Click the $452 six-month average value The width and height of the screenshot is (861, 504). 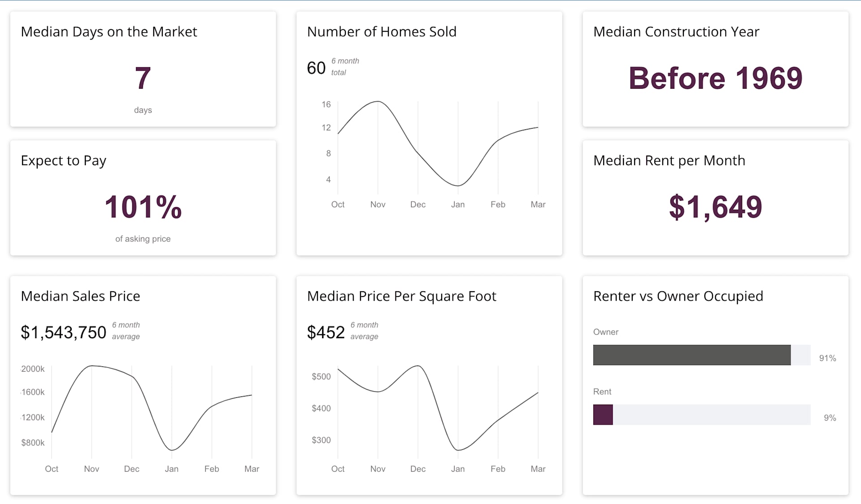(326, 332)
